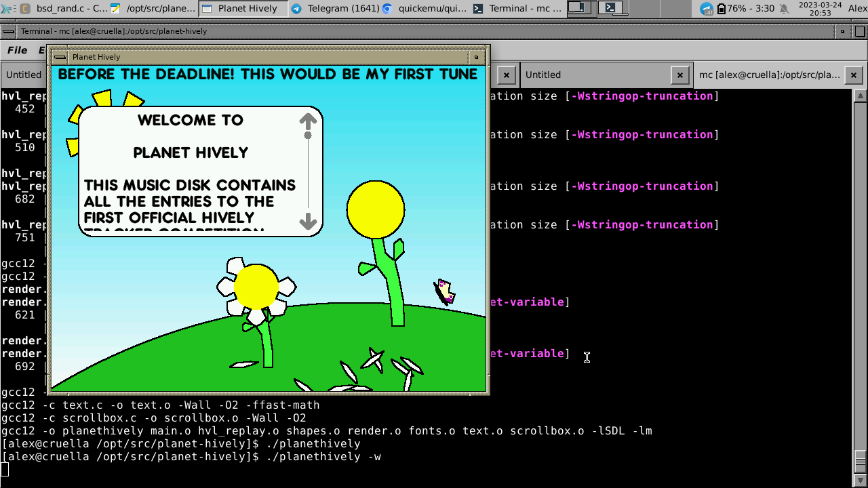Close the Untitled tab left of the mc tab
868x488 pixels.
[x=680, y=75]
